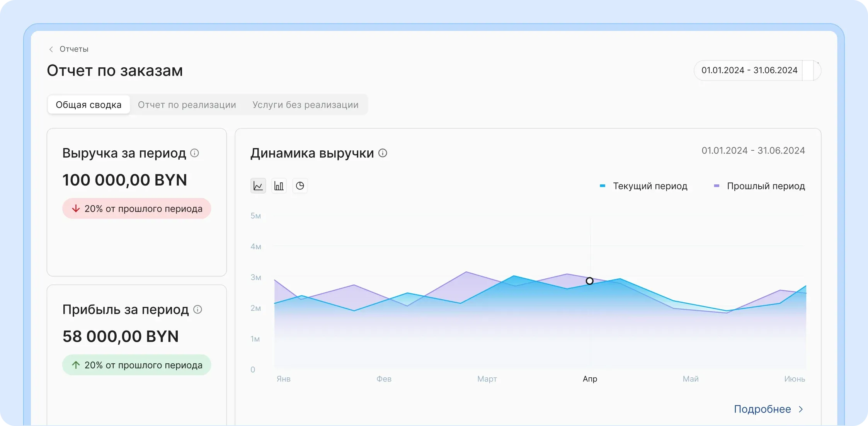Viewport: 868px width, 426px height.
Task: Click the chevron beside Подробнее
Action: click(801, 409)
